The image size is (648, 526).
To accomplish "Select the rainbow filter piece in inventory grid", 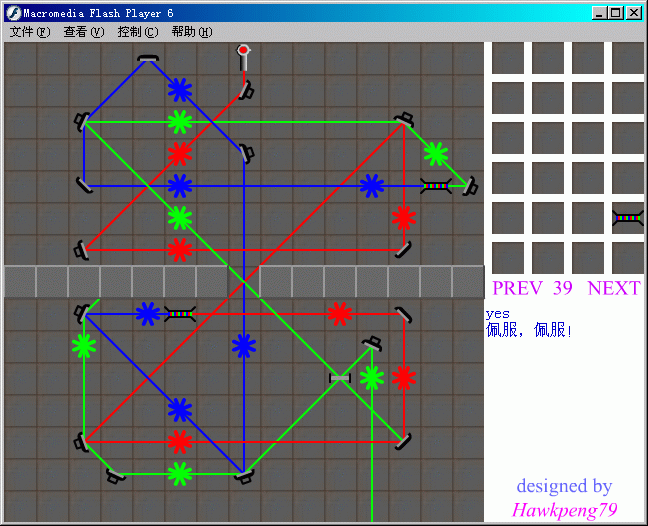I will pos(627,217).
